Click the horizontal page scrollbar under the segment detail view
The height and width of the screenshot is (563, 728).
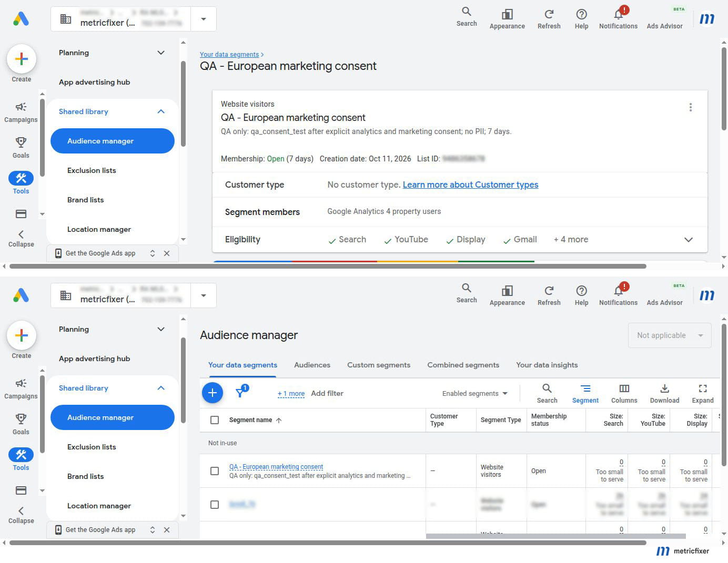(328, 266)
